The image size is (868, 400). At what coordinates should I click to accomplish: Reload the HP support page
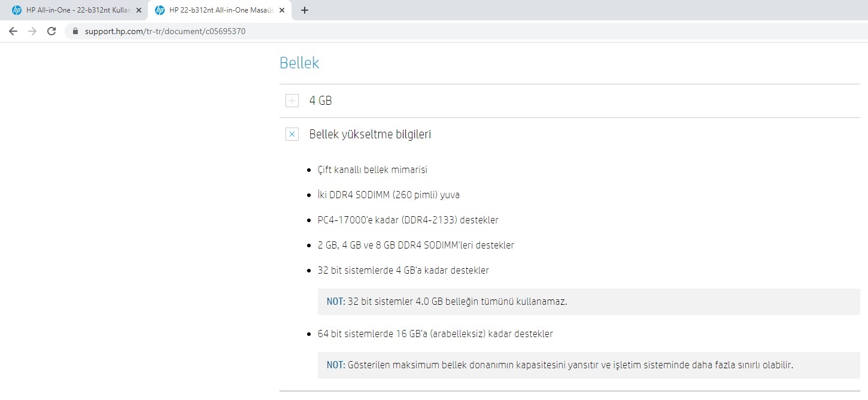pyautogui.click(x=51, y=31)
